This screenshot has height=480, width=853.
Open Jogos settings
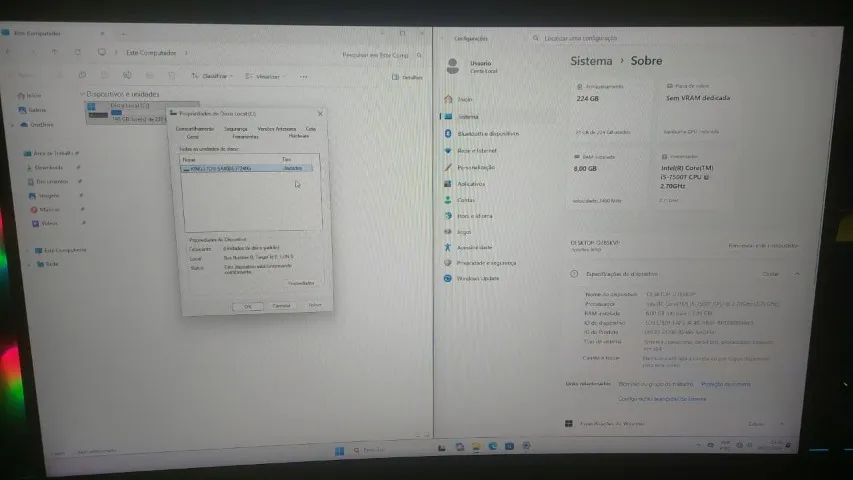point(458,232)
